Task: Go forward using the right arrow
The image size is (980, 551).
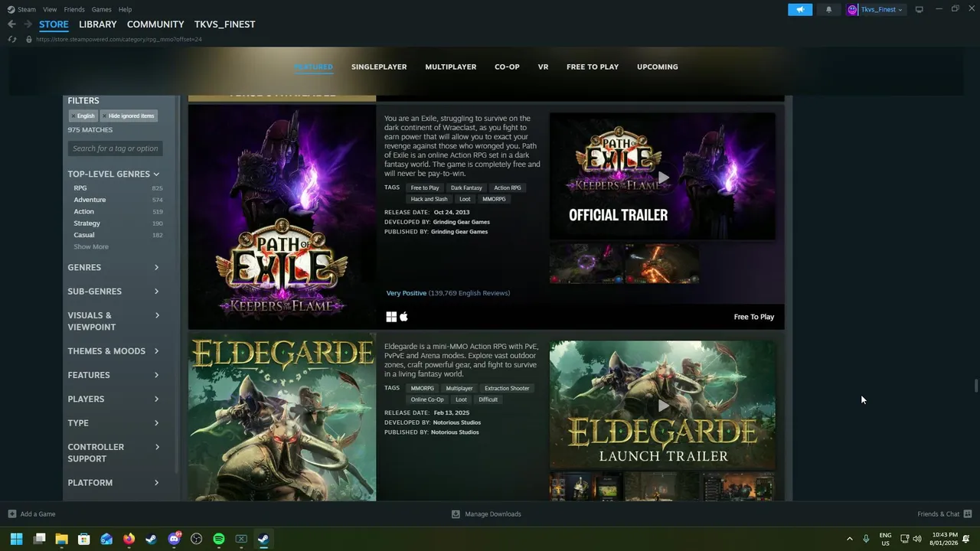Action: click(28, 24)
